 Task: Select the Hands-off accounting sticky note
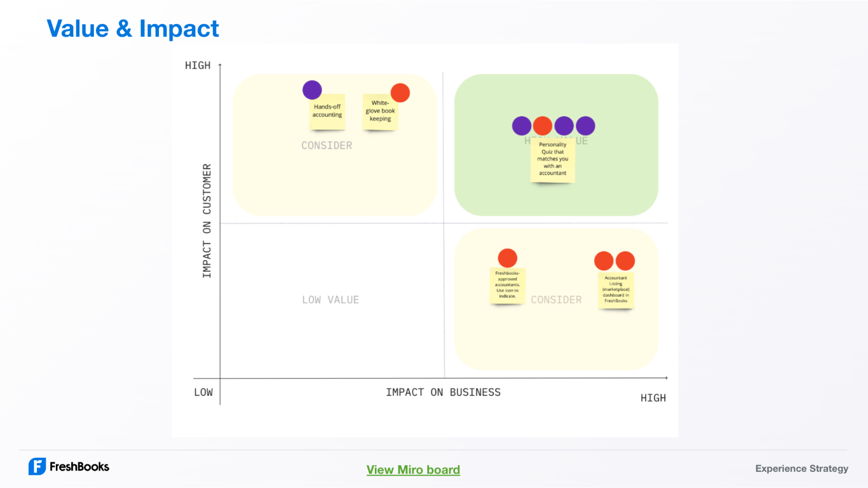click(327, 112)
